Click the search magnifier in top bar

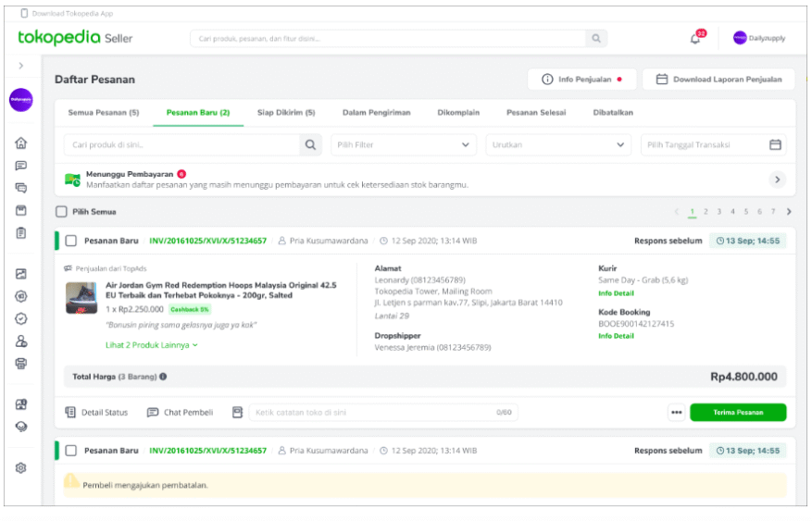(596, 39)
